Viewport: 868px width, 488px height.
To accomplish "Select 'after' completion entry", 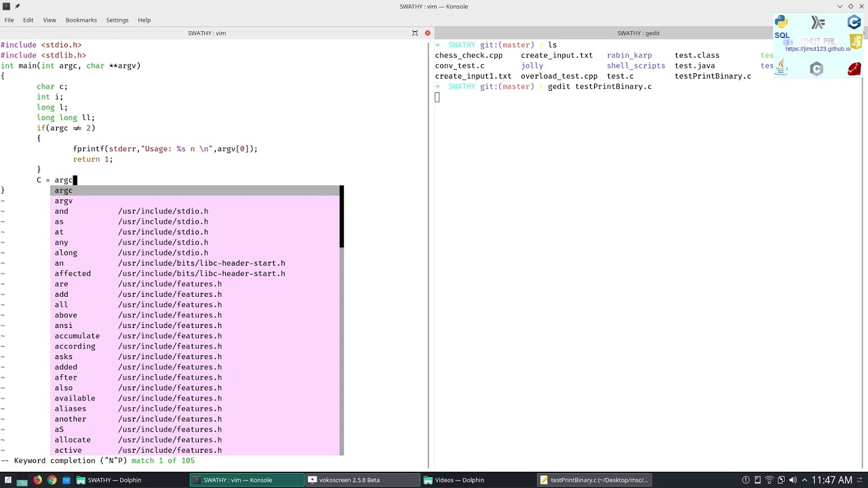I will [195, 378].
